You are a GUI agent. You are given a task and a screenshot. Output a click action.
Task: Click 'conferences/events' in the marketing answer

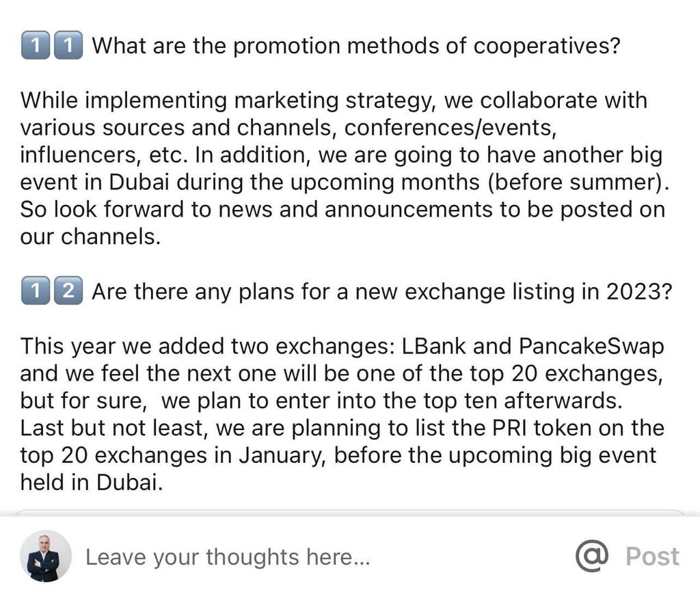point(450,128)
